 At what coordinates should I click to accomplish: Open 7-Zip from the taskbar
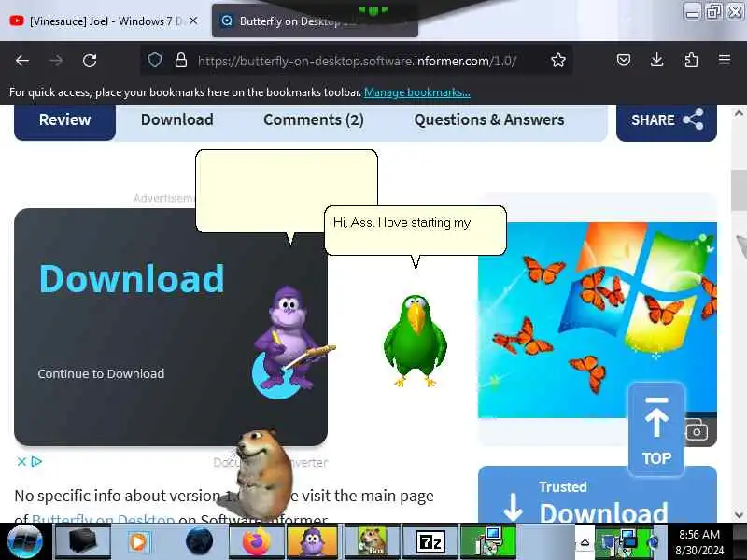(x=430, y=541)
